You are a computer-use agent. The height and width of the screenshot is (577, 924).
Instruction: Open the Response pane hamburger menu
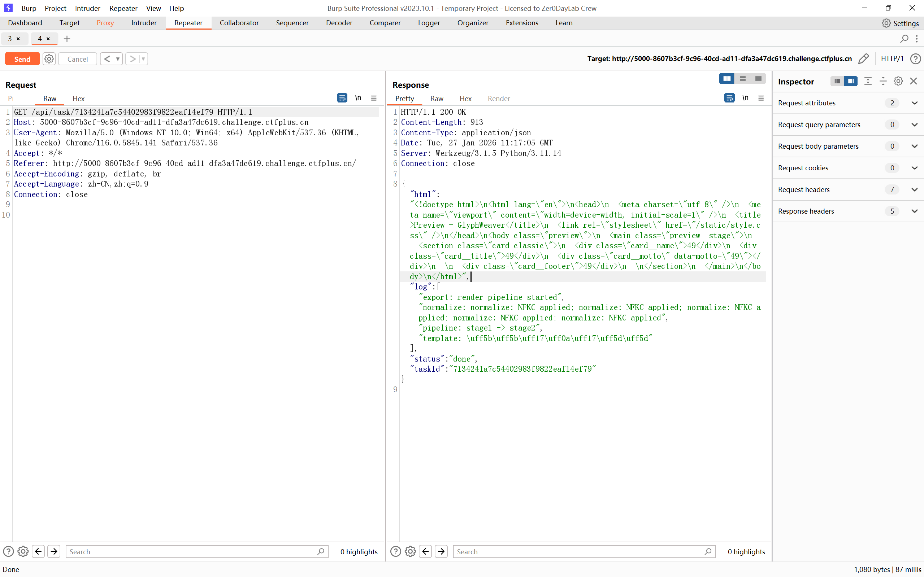(761, 98)
